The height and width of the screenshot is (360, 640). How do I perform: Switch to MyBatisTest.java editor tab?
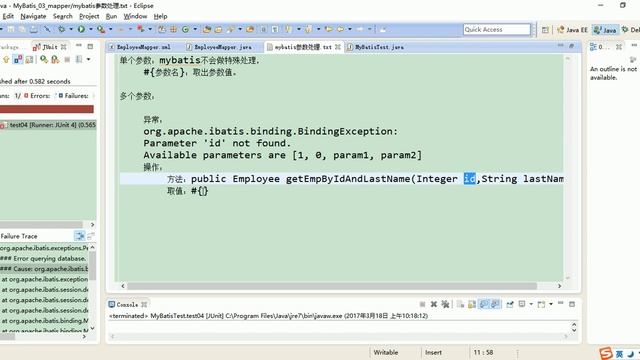(x=376, y=47)
